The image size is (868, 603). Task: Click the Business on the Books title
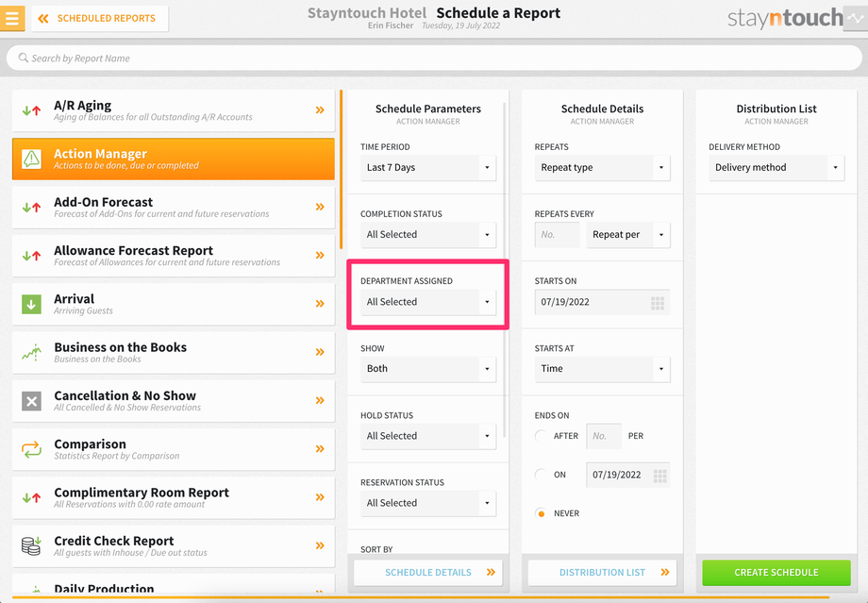click(120, 347)
